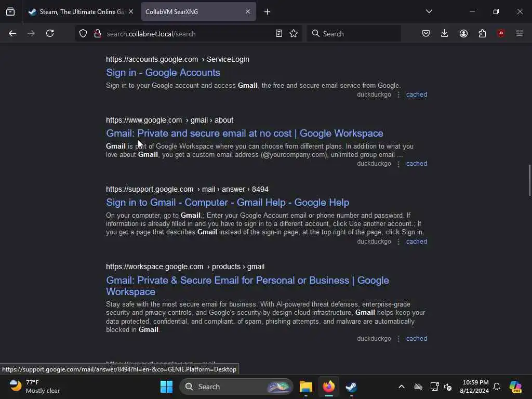Open options dots for Gmail Help result
The height and width of the screenshot is (399, 532).
click(x=398, y=242)
